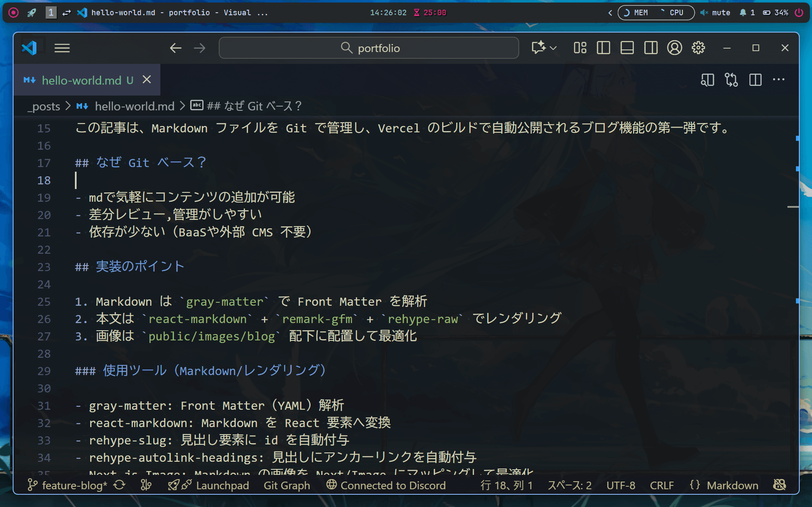812x507 pixels.
Task: Click the mute volume indicator in top bar
Action: 715,13
